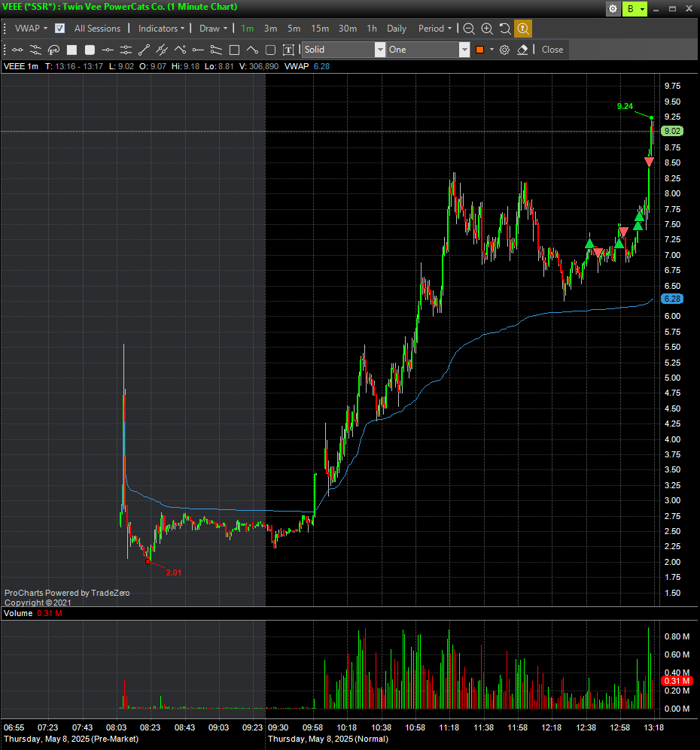Switch to 30m timeframe
This screenshot has height=750, width=700.
click(x=348, y=29)
